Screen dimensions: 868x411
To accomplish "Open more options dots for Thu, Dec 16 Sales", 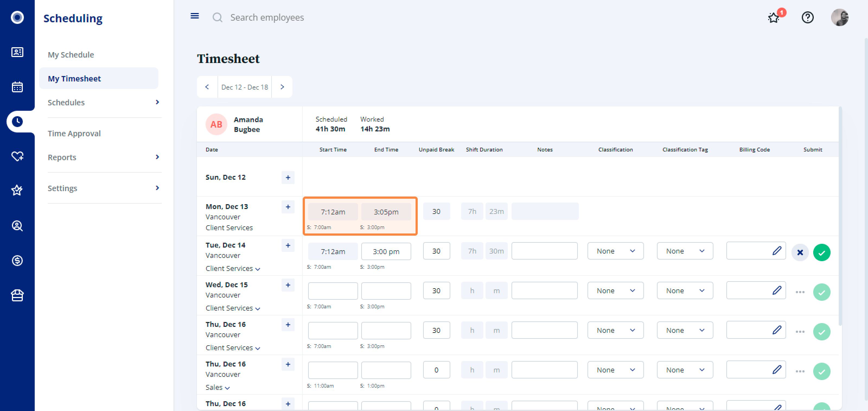I will (x=800, y=371).
